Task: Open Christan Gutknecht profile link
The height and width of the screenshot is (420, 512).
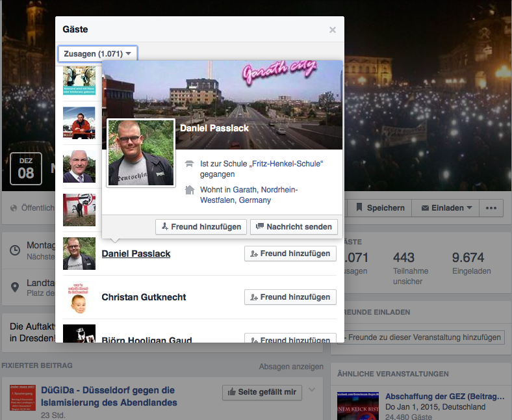Action: point(144,297)
